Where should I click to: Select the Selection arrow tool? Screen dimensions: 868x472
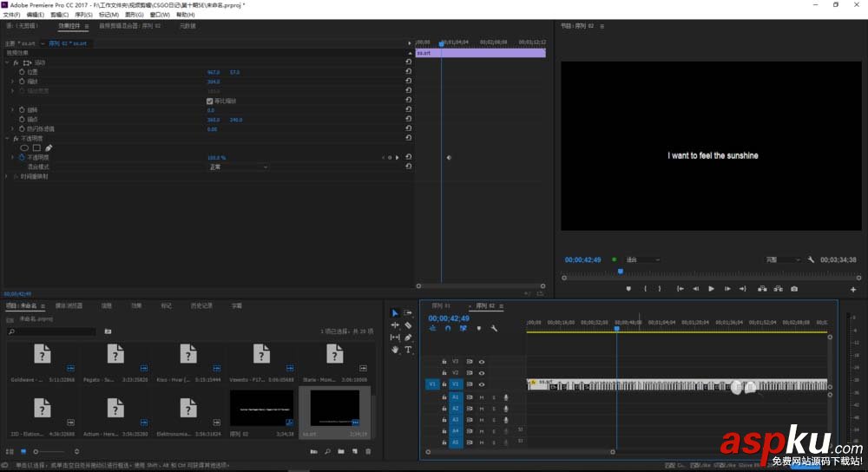coord(395,313)
